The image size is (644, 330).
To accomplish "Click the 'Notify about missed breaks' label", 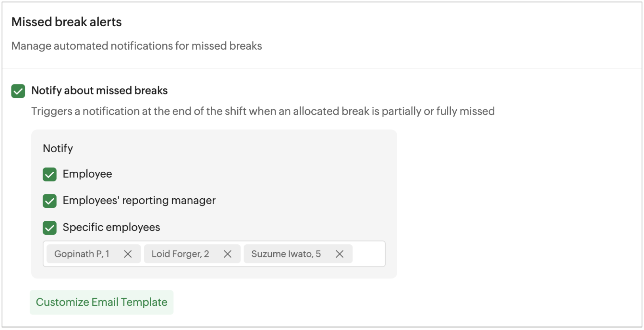I will 99,90.
